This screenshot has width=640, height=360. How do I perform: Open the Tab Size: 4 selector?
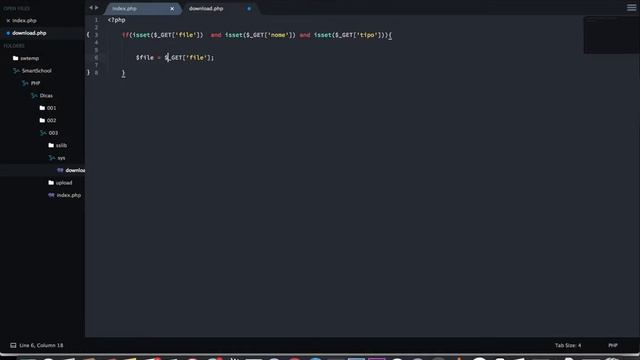tap(568, 345)
